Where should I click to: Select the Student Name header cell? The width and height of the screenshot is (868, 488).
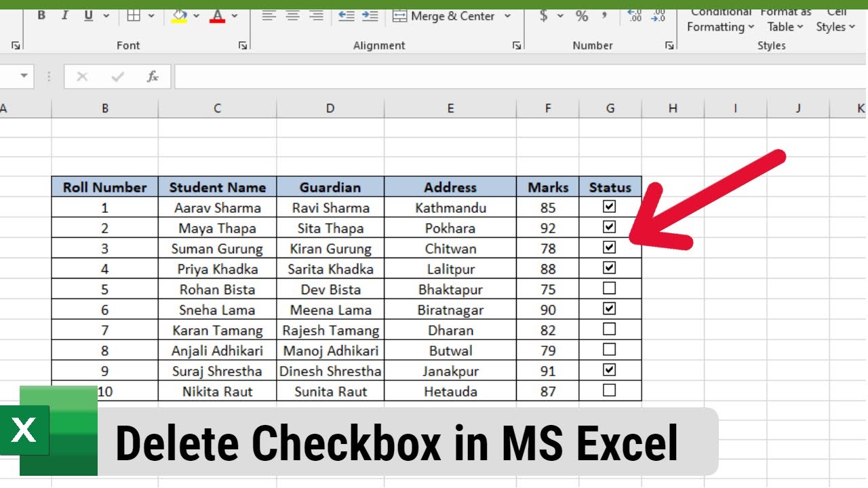pos(217,187)
